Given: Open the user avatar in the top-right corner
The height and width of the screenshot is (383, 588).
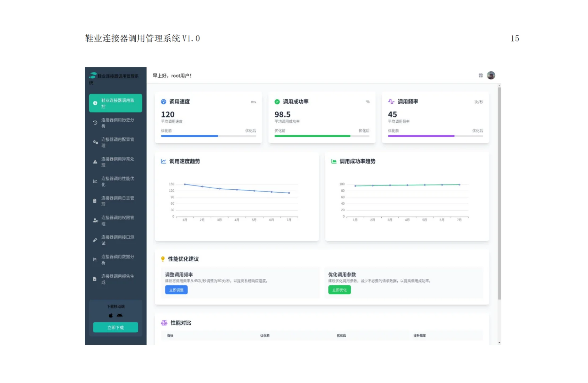Looking at the screenshot, I should 491,75.
